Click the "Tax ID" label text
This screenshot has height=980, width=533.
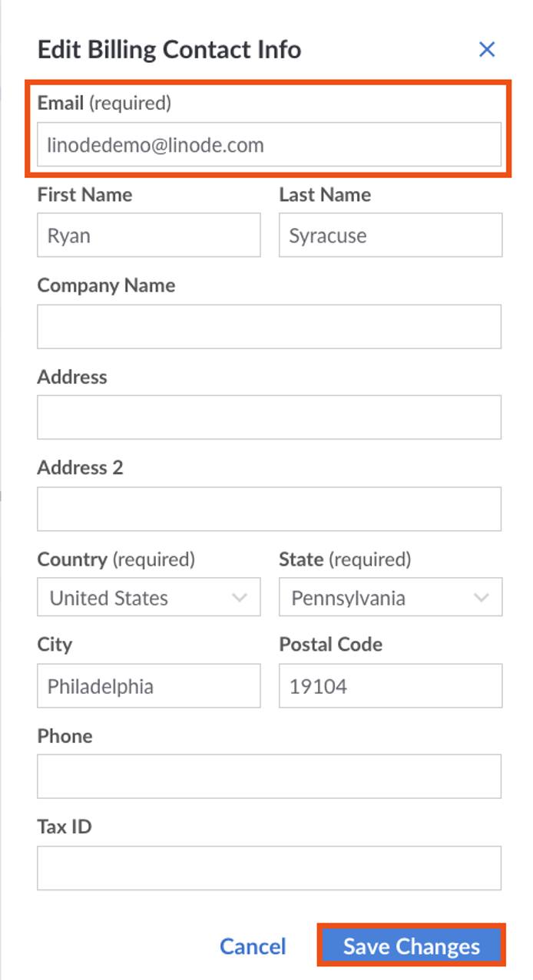(x=65, y=827)
